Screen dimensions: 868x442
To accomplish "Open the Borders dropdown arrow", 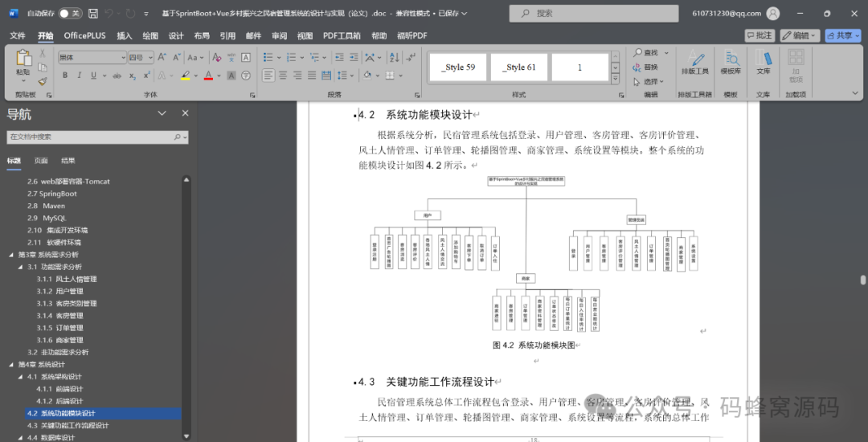I will [401, 76].
